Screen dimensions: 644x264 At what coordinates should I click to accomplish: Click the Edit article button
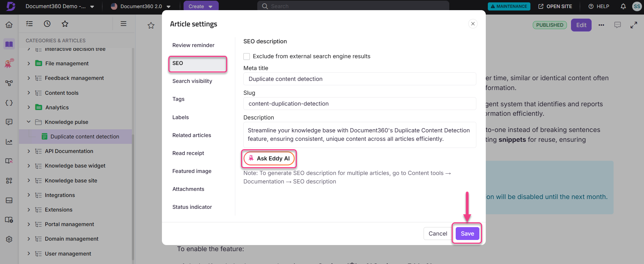click(x=581, y=25)
